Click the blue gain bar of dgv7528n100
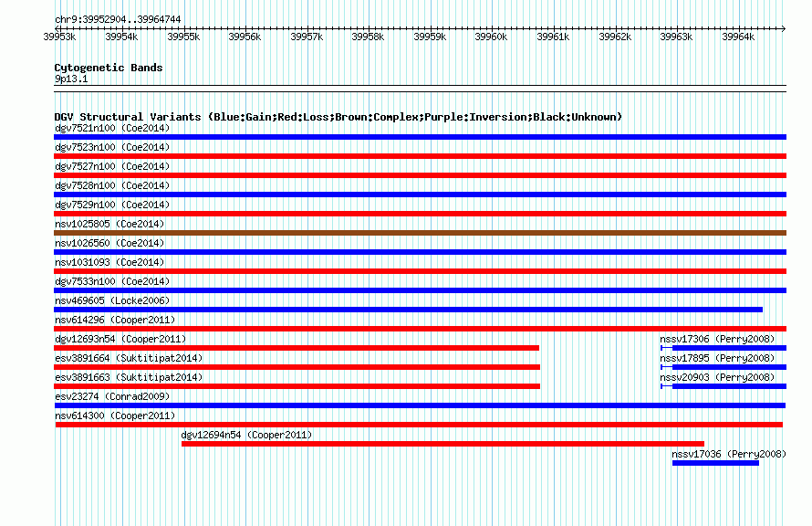This screenshot has width=812, height=526. click(420, 195)
